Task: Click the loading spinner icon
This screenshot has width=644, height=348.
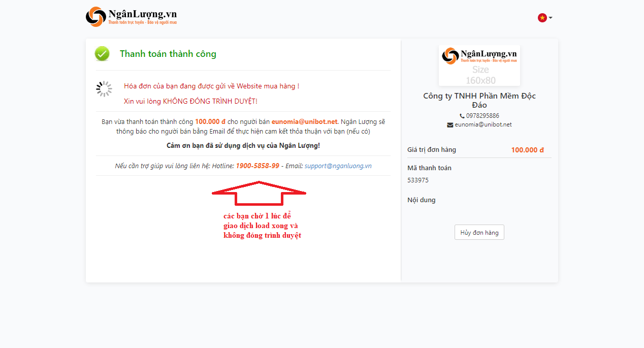Action: [x=104, y=89]
